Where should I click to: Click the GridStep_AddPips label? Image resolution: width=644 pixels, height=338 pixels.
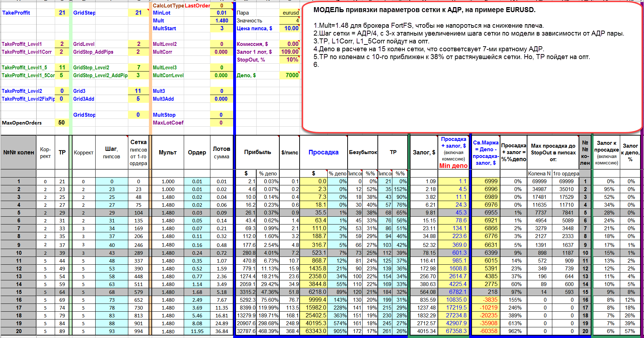(x=93, y=52)
